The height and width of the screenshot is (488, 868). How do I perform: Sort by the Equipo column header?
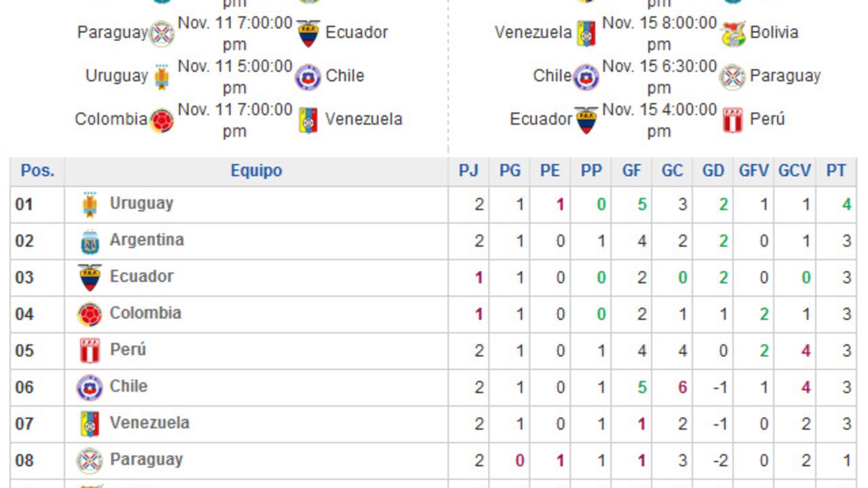click(256, 171)
